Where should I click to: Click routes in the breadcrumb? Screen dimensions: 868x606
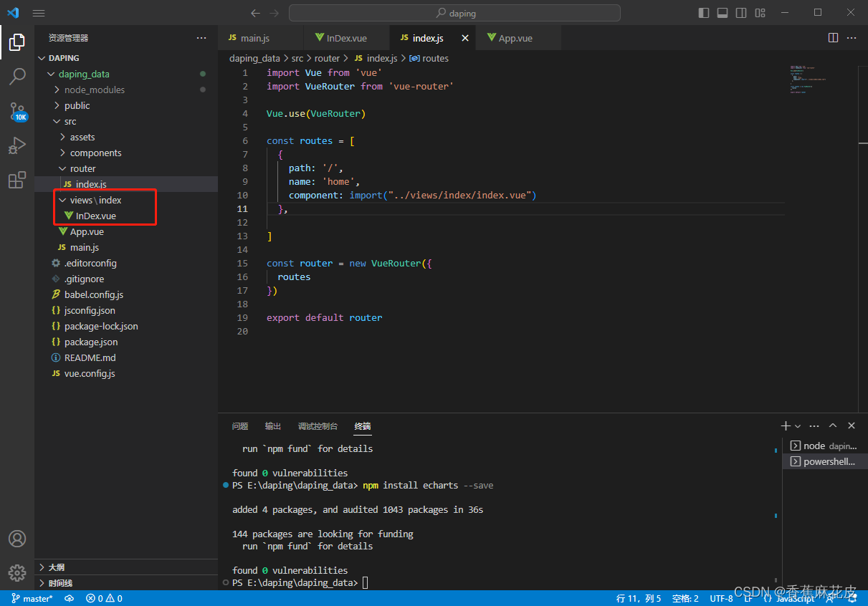point(435,58)
